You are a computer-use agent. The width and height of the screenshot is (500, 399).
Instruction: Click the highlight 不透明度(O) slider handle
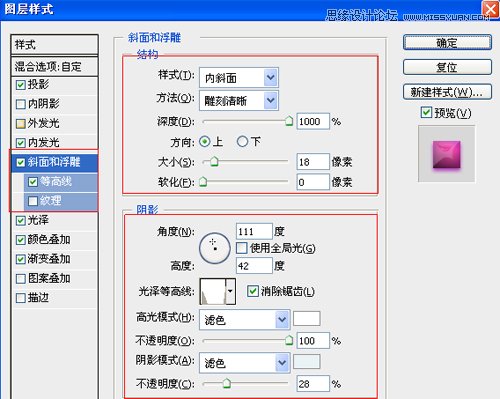pyautogui.click(x=289, y=341)
